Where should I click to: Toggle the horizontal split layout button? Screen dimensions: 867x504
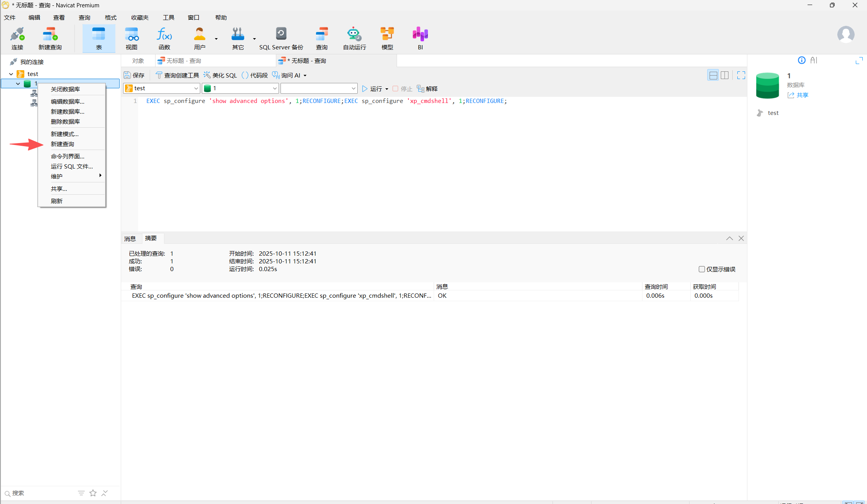[713, 75]
